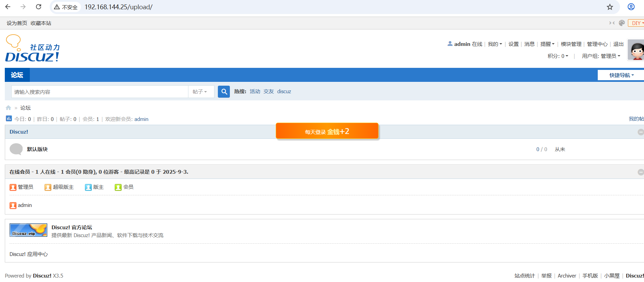This screenshot has height=282, width=644.
Task: Bookmark this page with the star icon
Action: [610, 7]
